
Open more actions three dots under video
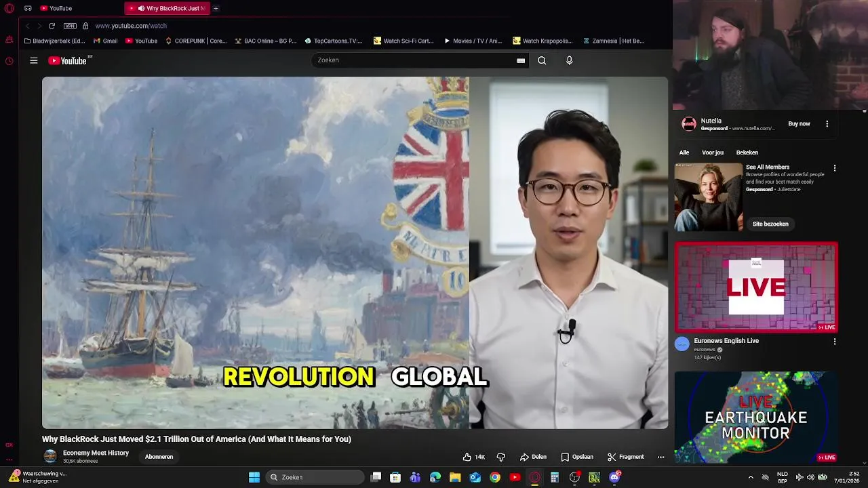tap(660, 457)
